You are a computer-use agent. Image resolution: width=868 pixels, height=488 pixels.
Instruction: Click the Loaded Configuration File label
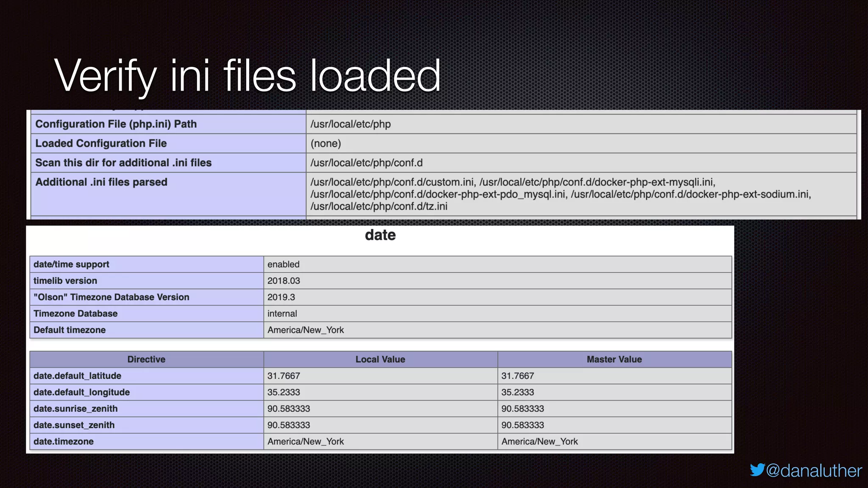coord(101,143)
